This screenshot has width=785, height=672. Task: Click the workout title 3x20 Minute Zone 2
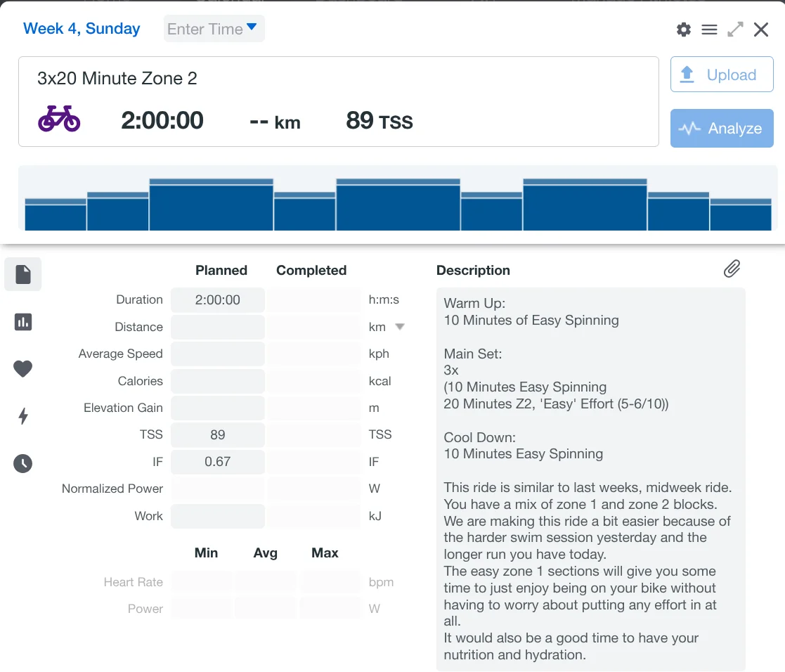tap(117, 78)
